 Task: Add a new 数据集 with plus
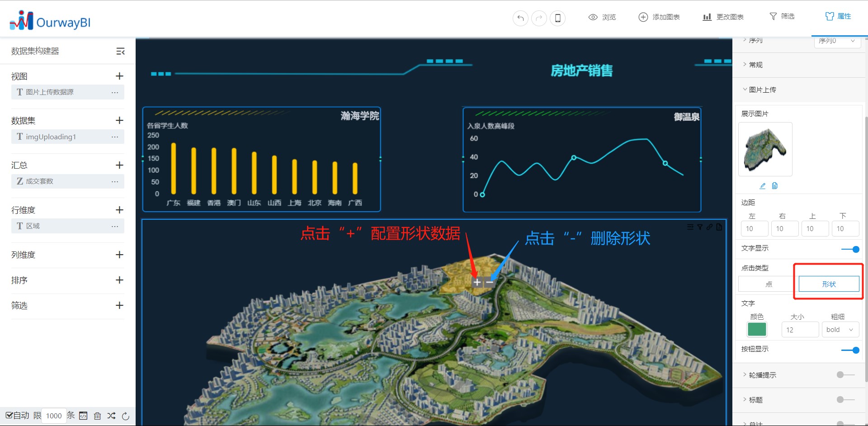[119, 120]
